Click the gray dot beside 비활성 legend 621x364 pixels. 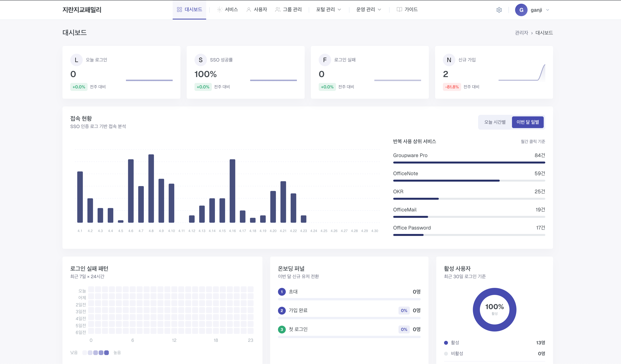point(446,354)
